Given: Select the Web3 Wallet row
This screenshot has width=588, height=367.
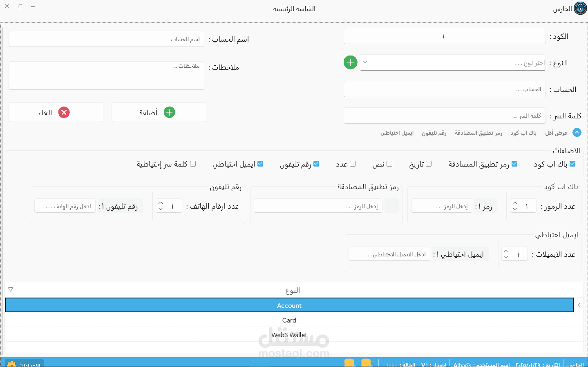Looking at the screenshot, I should click(289, 335).
